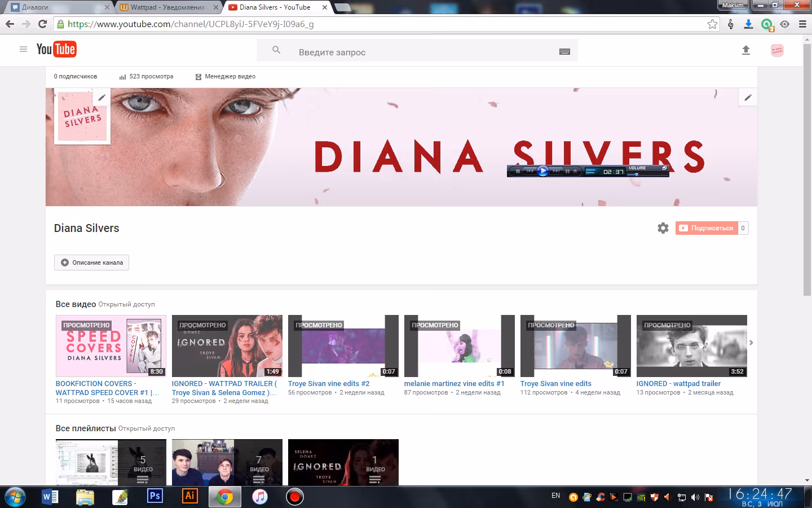
Task: Go back to the previous page
Action: [x=10, y=24]
